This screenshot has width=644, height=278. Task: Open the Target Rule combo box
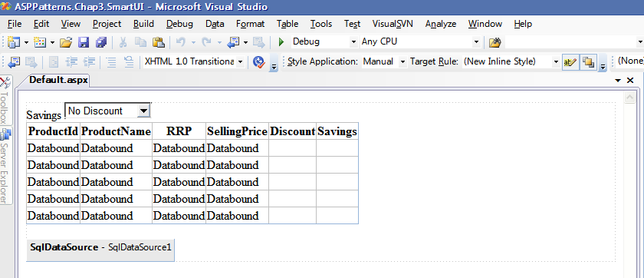[x=511, y=61]
